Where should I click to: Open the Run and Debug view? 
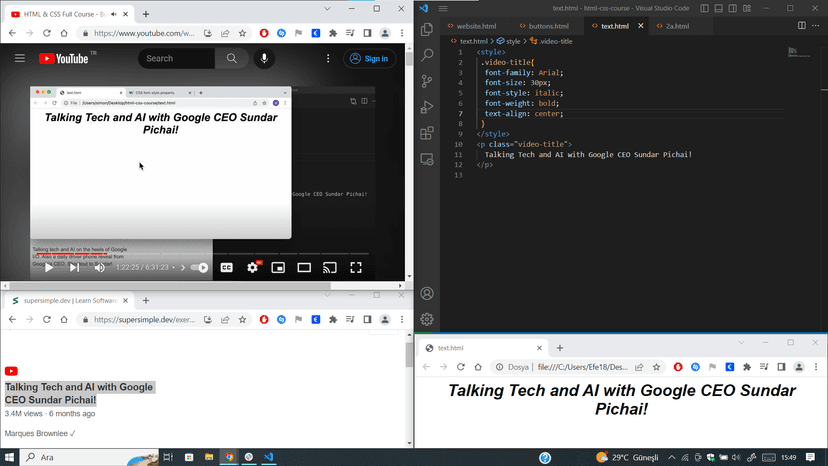click(427, 107)
